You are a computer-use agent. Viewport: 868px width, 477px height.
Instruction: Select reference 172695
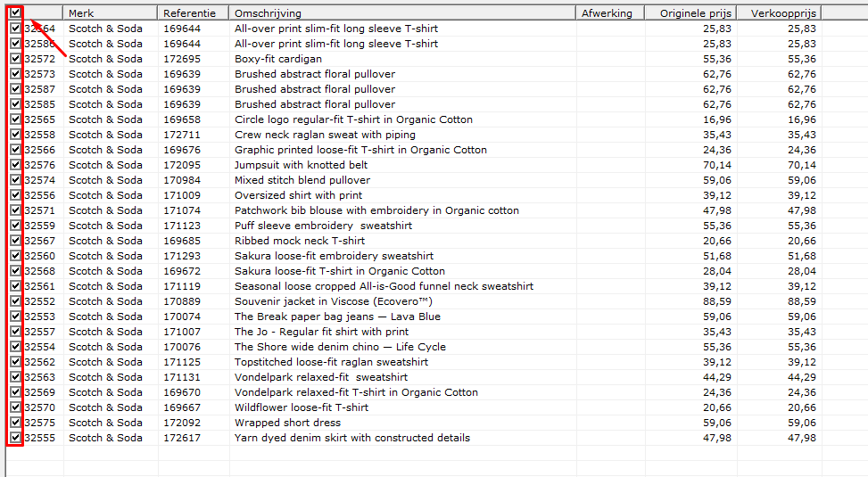pyautogui.click(x=182, y=59)
